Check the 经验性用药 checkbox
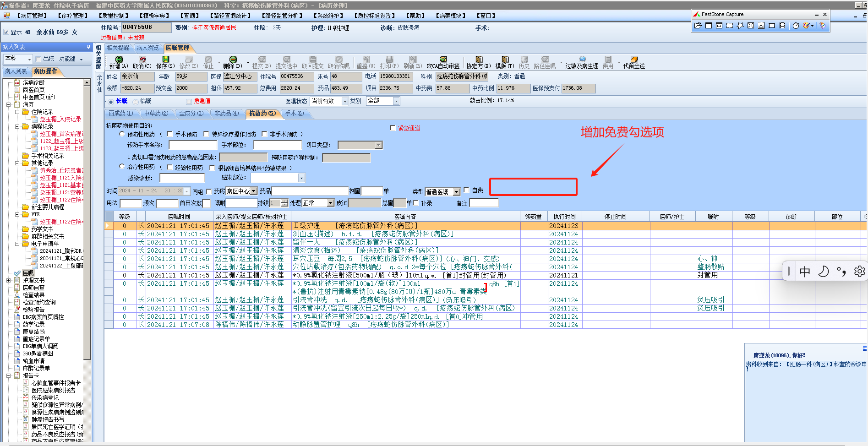 (x=169, y=168)
